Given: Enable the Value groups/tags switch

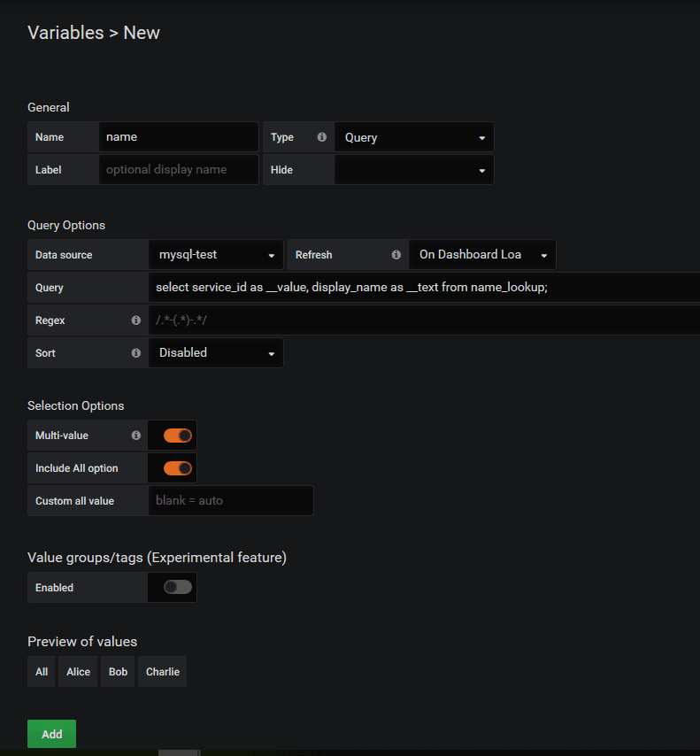Looking at the screenshot, I should tap(177, 587).
